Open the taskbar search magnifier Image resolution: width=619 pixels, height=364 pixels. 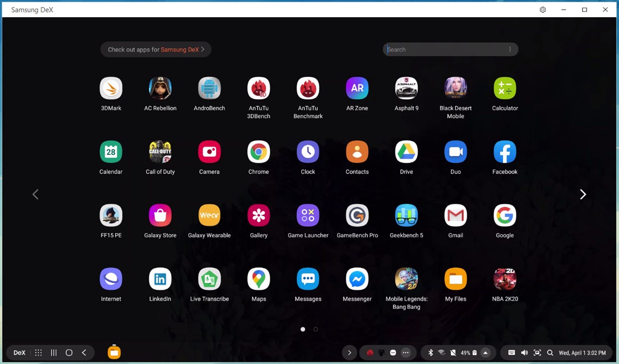pyautogui.click(x=550, y=353)
